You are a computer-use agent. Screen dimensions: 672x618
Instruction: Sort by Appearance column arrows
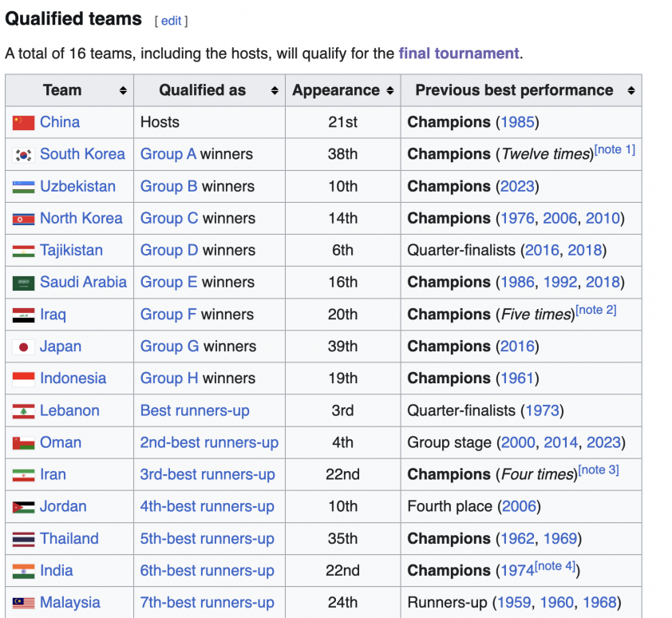390,90
